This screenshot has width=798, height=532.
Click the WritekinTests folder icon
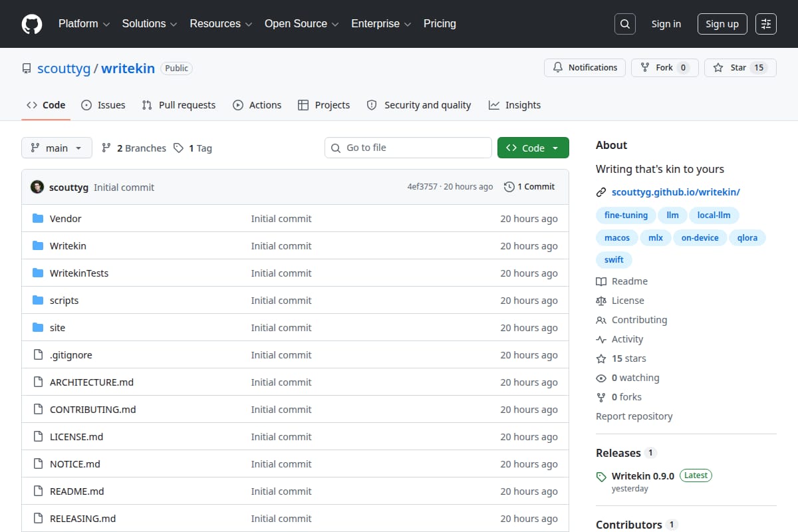pos(38,273)
